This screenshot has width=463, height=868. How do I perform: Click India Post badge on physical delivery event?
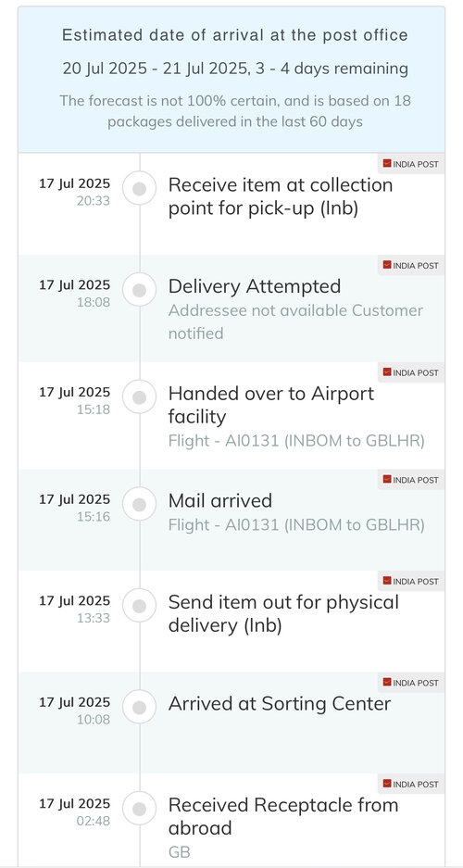click(x=411, y=581)
